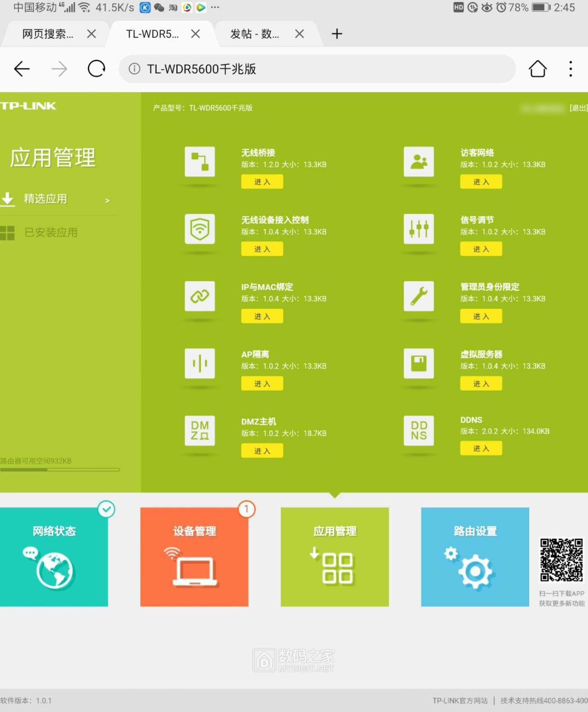This screenshot has width=588, height=712.
Task: Click the site info icon in address bar
Action: tap(134, 69)
